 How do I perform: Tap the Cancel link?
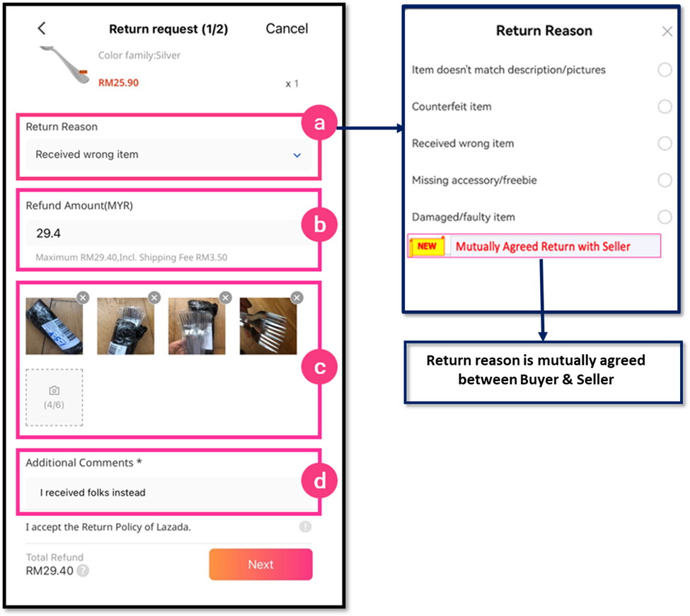click(x=287, y=28)
